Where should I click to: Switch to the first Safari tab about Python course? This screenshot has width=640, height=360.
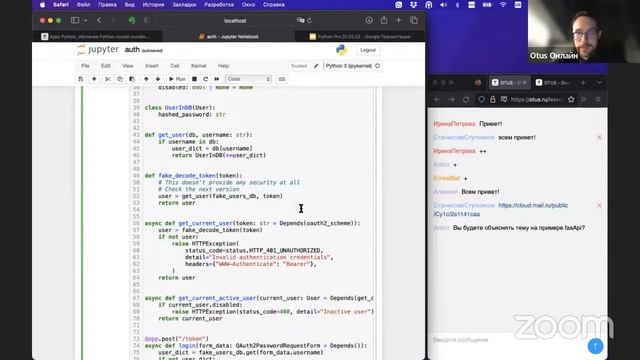(x=98, y=36)
